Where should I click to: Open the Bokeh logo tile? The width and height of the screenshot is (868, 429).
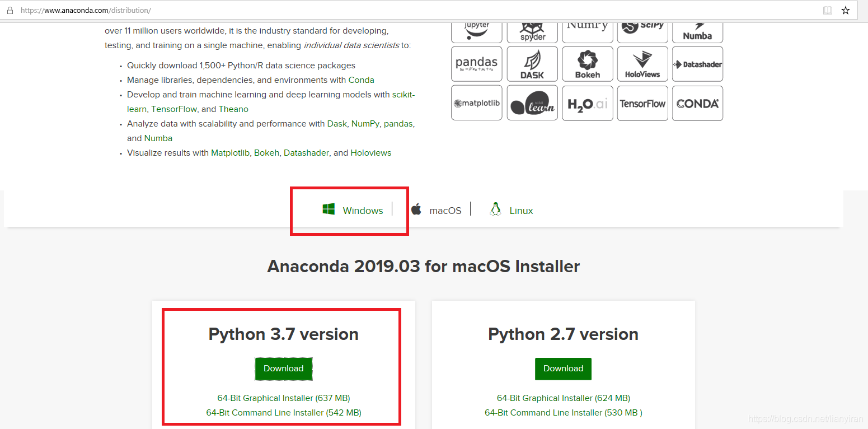tap(588, 64)
